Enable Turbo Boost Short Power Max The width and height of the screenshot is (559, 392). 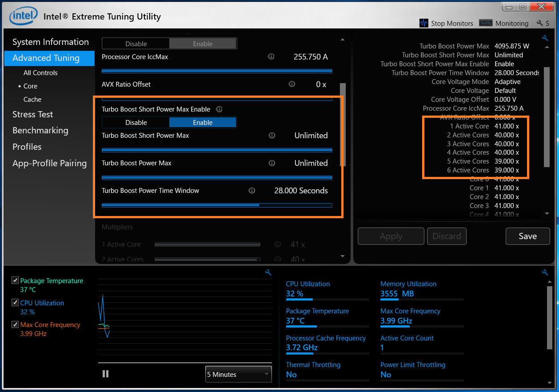pos(203,122)
